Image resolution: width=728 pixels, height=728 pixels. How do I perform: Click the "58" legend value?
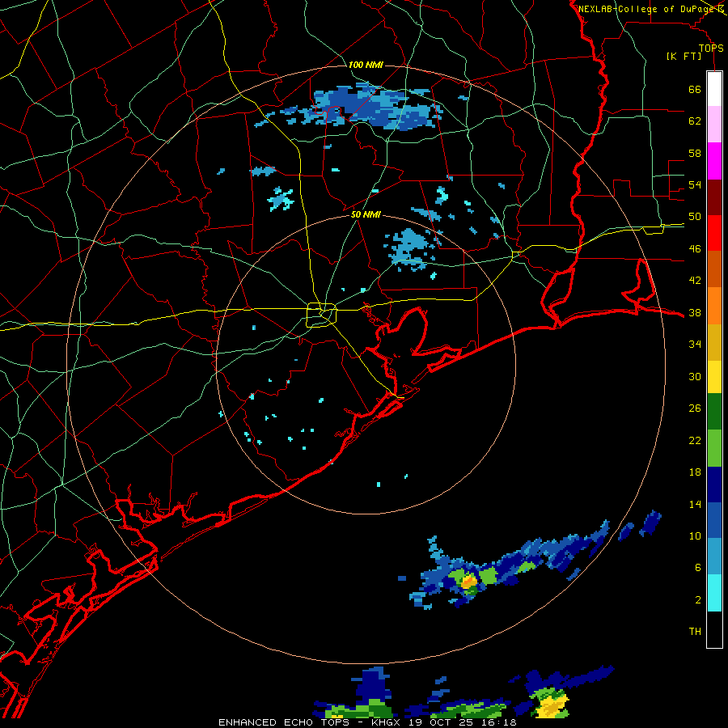coord(695,153)
